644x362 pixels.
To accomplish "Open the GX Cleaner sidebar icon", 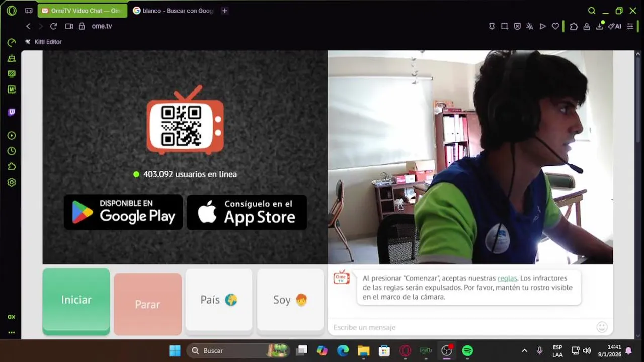I will point(12,58).
